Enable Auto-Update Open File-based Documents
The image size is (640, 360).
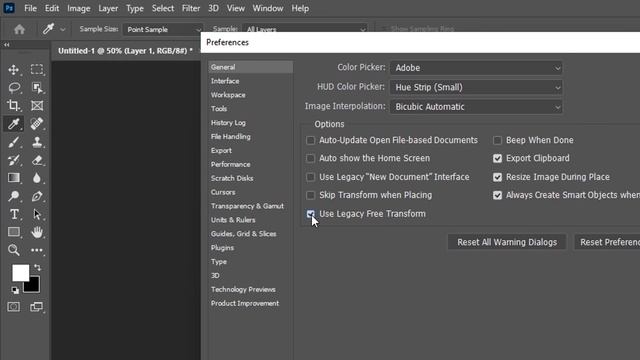tap(310, 140)
